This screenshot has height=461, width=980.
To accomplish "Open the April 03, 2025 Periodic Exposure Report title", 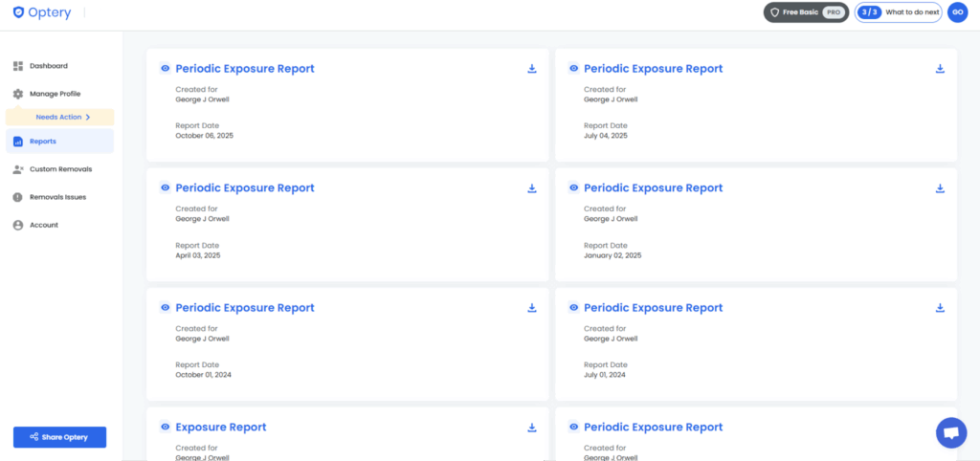I will click(245, 188).
